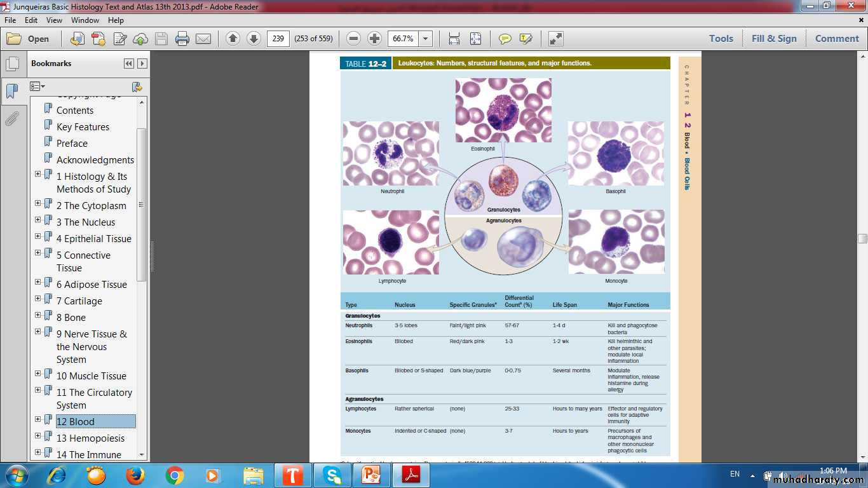Go to next page with down arrow

(254, 39)
